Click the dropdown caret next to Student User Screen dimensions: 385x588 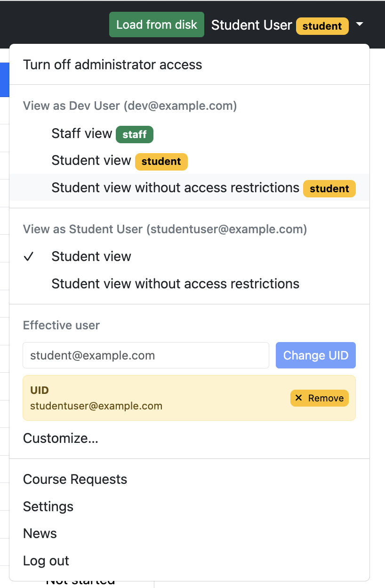360,24
